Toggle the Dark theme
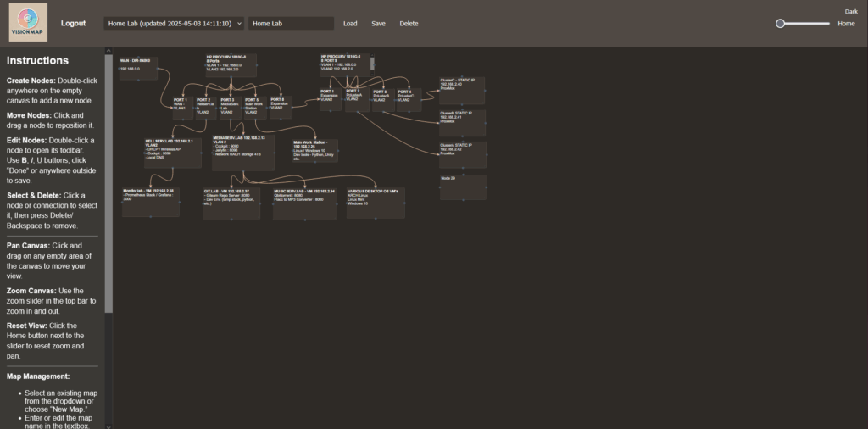 point(851,12)
